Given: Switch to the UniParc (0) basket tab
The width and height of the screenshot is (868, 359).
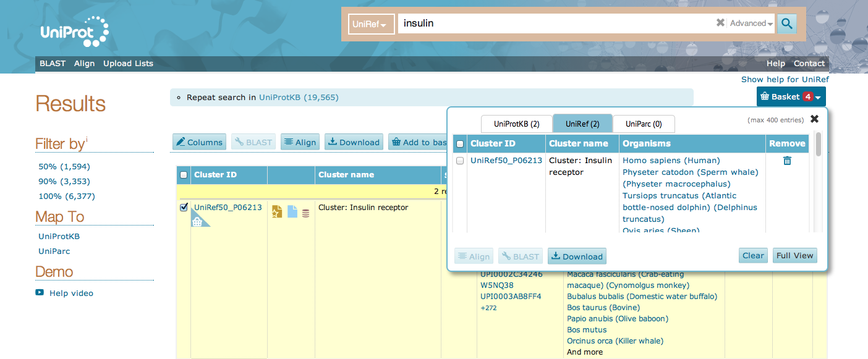Looking at the screenshot, I should (644, 124).
